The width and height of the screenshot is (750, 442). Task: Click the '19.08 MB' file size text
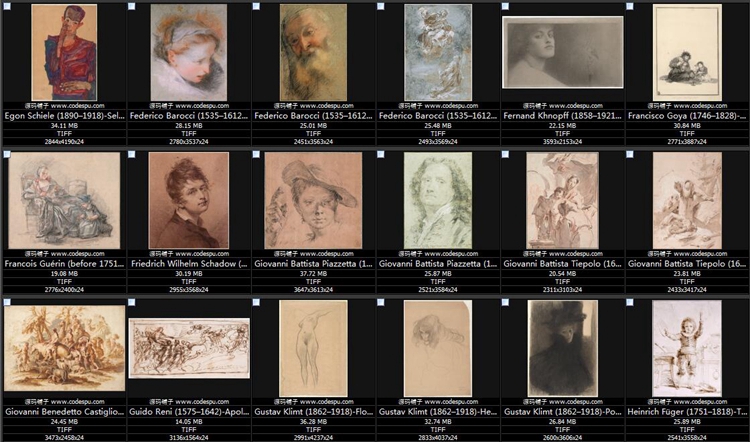pyautogui.click(x=64, y=274)
